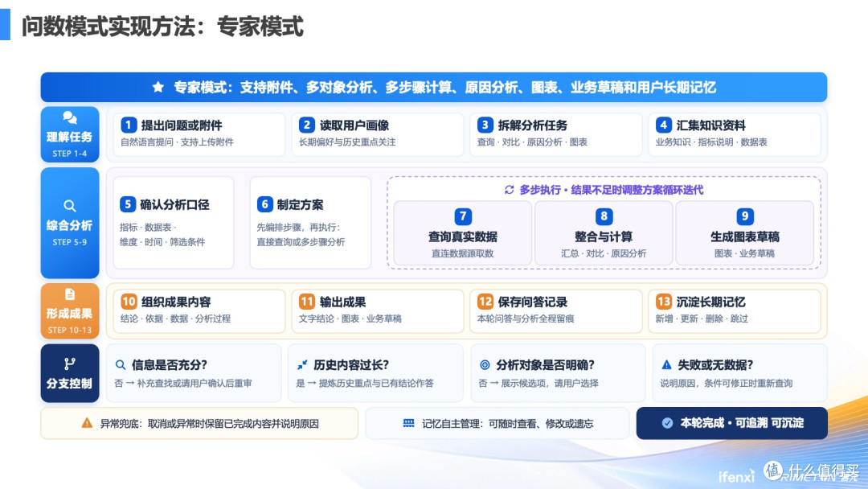The width and height of the screenshot is (868, 489).
Task: Click step number 5 badge beside 确认分析口径
Action: 127,204
